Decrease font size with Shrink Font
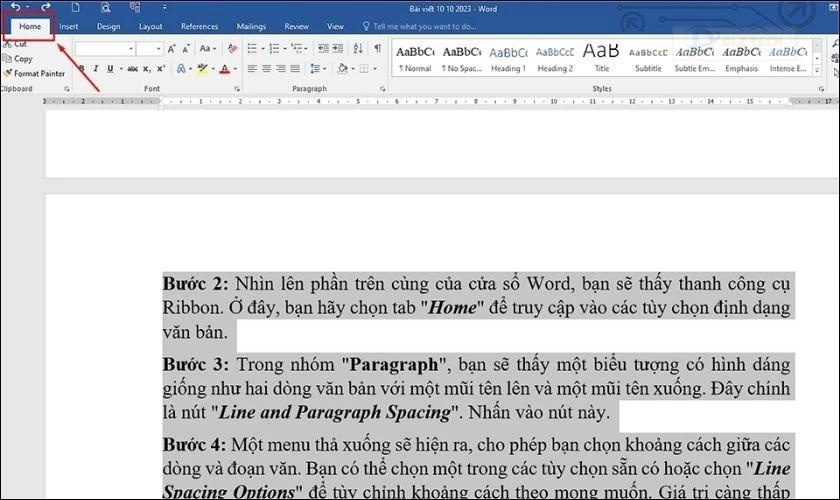Image resolution: width=840 pixels, height=500 pixels. [186, 49]
